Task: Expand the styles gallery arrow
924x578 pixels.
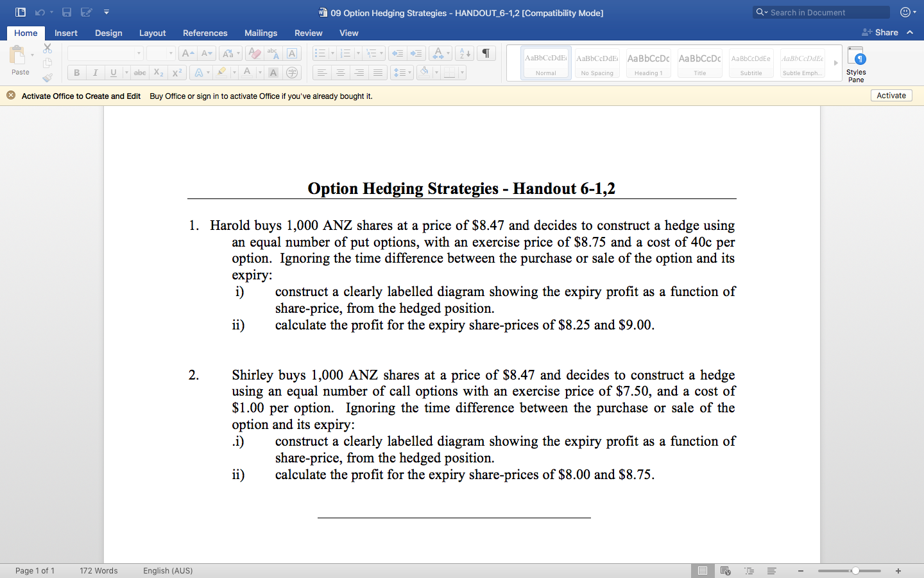Action: click(x=835, y=63)
